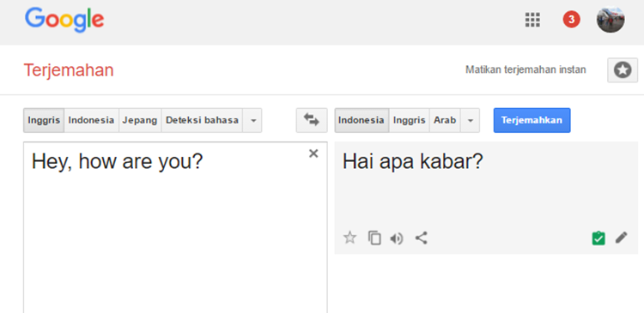
Task: Share the translation
Action: pyautogui.click(x=421, y=238)
